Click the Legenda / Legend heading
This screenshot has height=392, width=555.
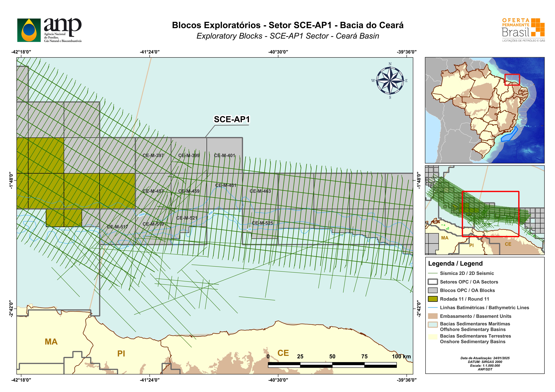click(455, 263)
